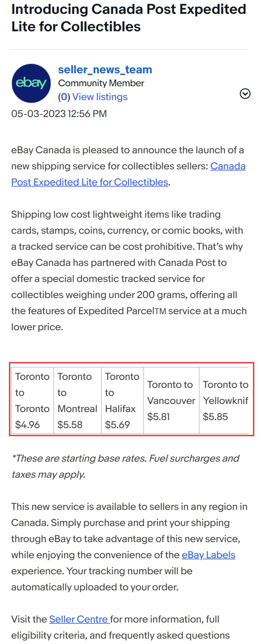Select the Toronto to Toronto $4.96 cell
The height and width of the screenshot is (644, 261).
(x=32, y=401)
